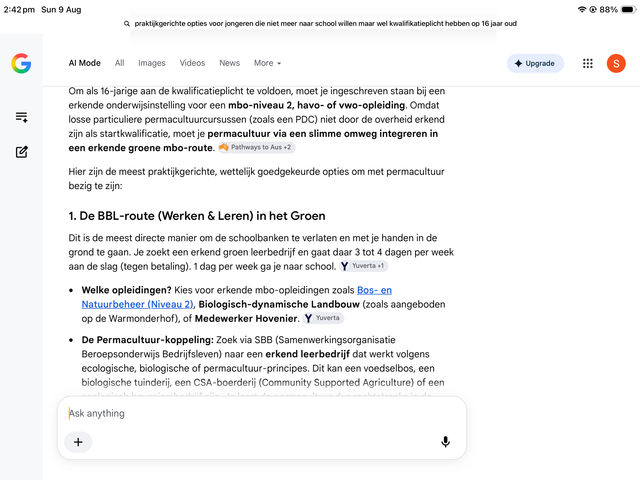
Task: Tap the plus attachment button
Action: pyautogui.click(x=78, y=442)
